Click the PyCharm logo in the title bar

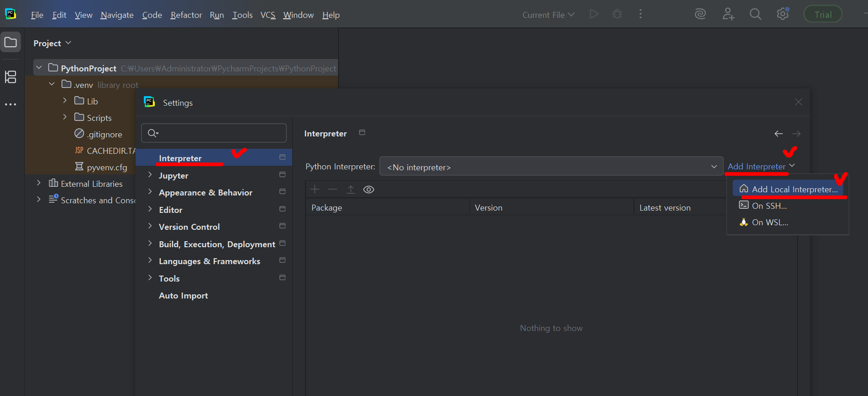10,14
